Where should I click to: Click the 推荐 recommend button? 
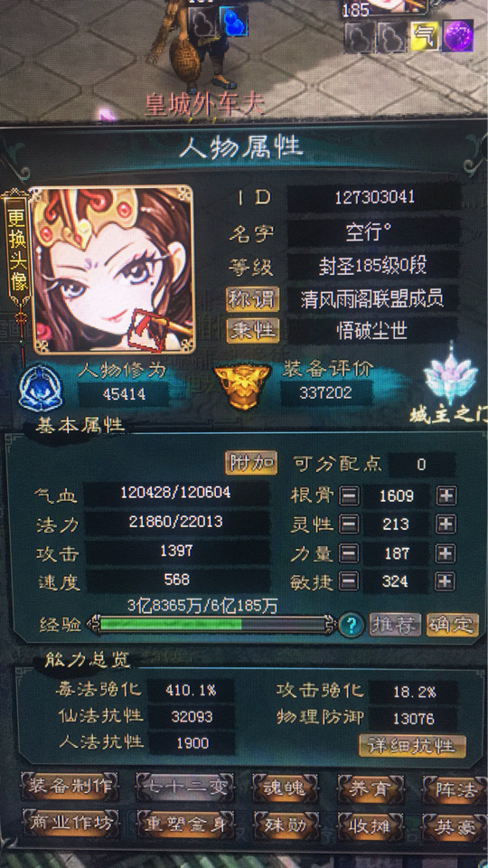tap(395, 625)
